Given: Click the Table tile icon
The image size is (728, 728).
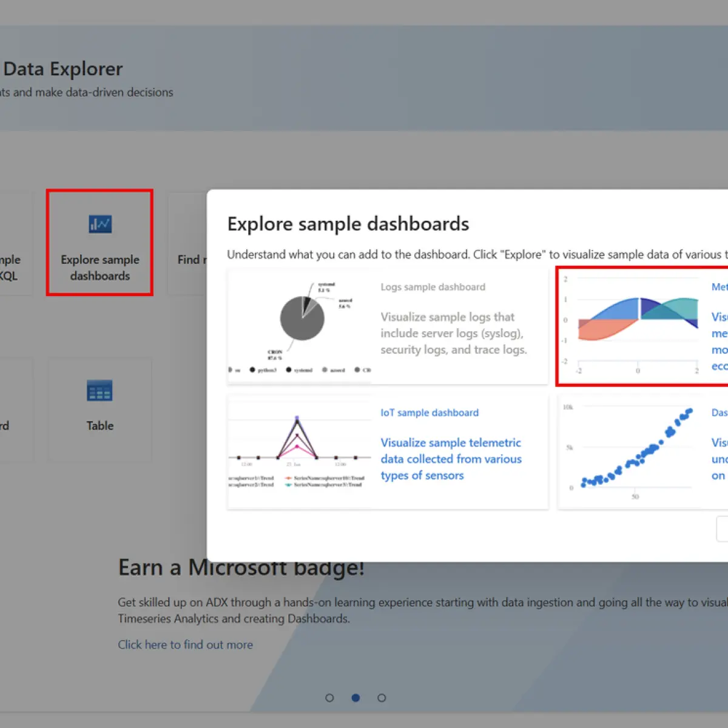Looking at the screenshot, I should [99, 391].
